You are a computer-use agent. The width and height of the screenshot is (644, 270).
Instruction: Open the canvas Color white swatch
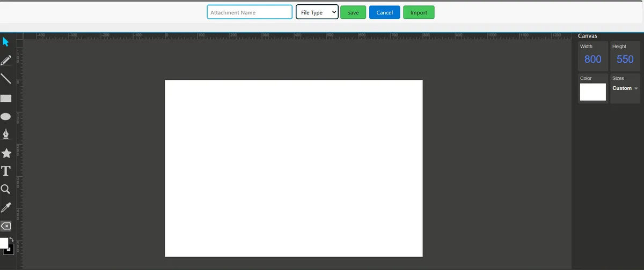click(x=593, y=92)
